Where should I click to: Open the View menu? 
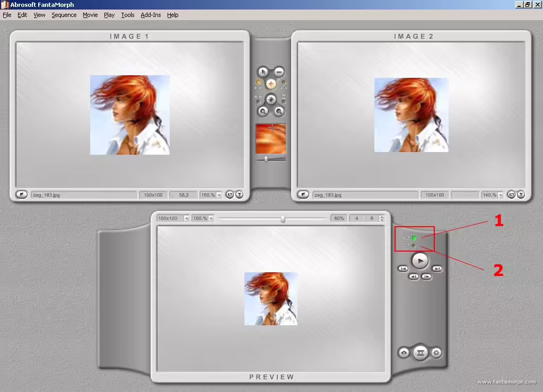pyautogui.click(x=39, y=15)
